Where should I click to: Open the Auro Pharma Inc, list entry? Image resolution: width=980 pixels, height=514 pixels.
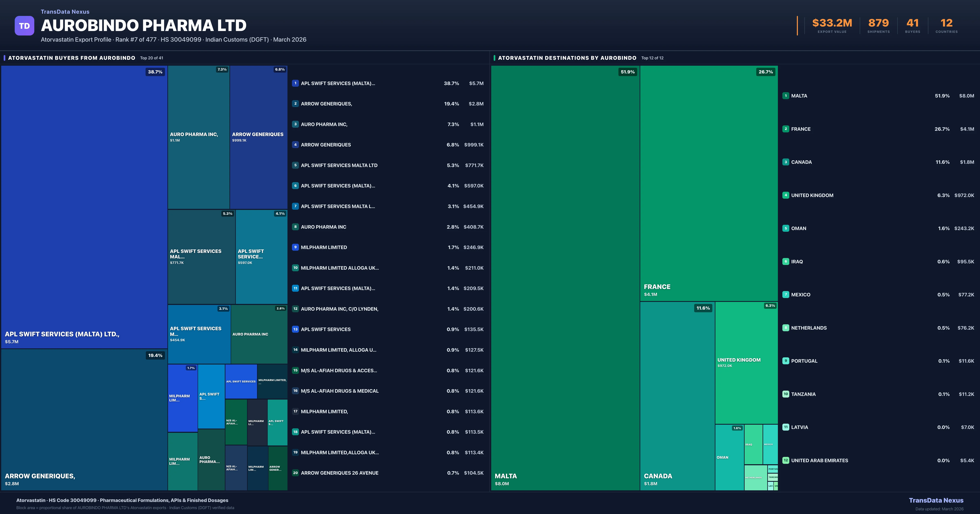click(324, 124)
